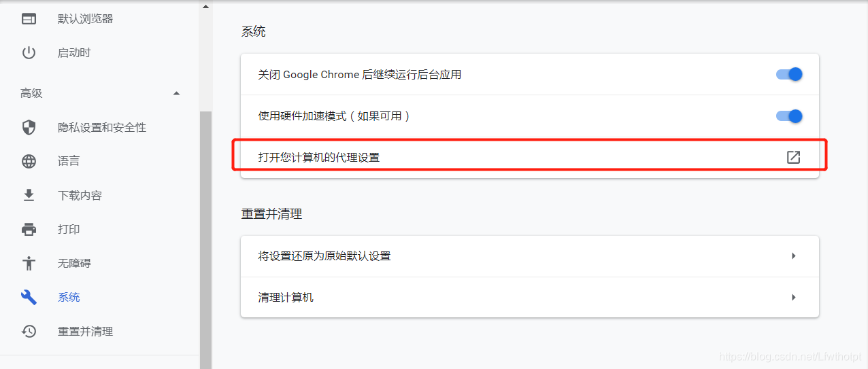The height and width of the screenshot is (369, 868).
Task: Click the shield icon for privacy settings
Action: click(x=29, y=128)
